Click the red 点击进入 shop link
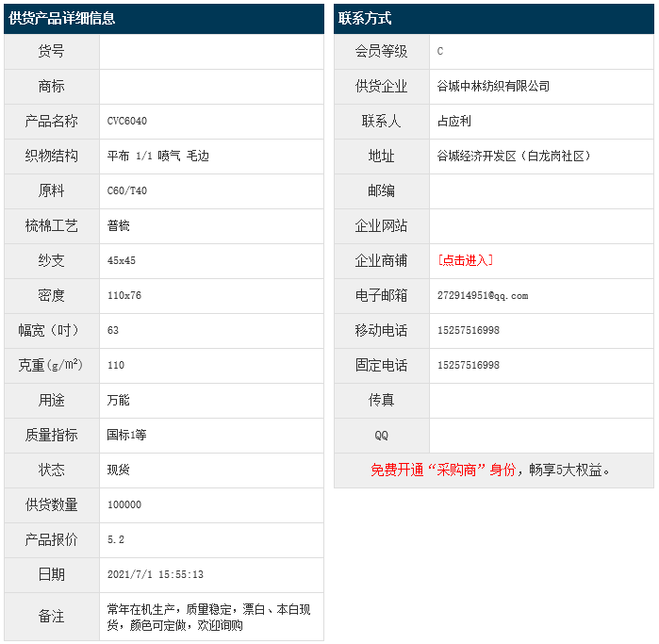Viewport: 659px width, 644px height. click(x=466, y=260)
